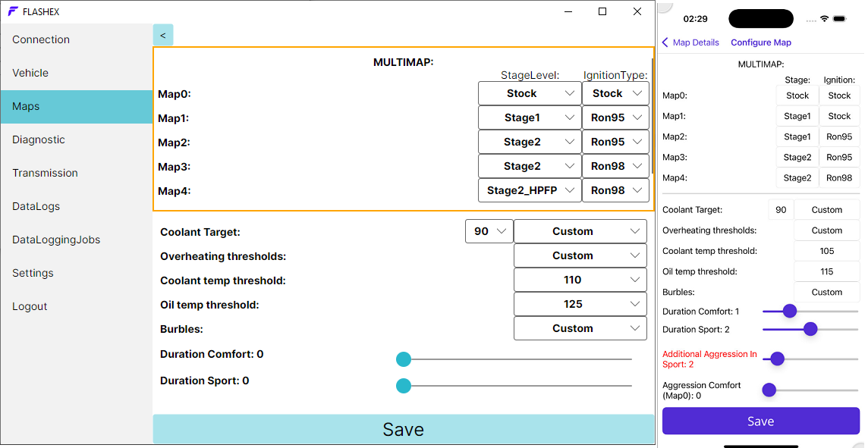Tap the purple Save button on mobile
Image resolution: width=868 pixels, height=448 pixels.
tap(760, 421)
